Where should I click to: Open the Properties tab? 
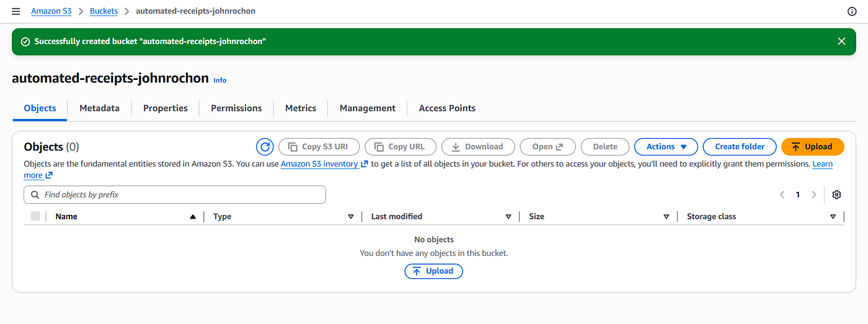coord(166,108)
